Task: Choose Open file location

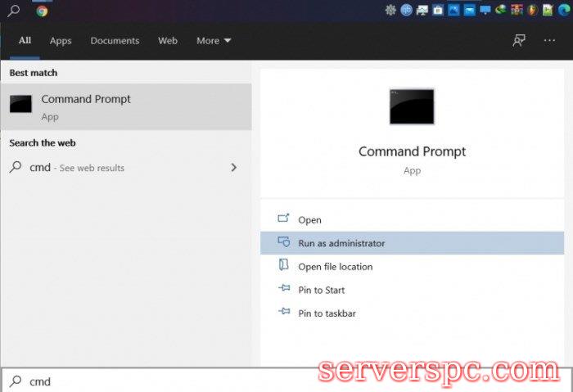Action: click(x=335, y=267)
